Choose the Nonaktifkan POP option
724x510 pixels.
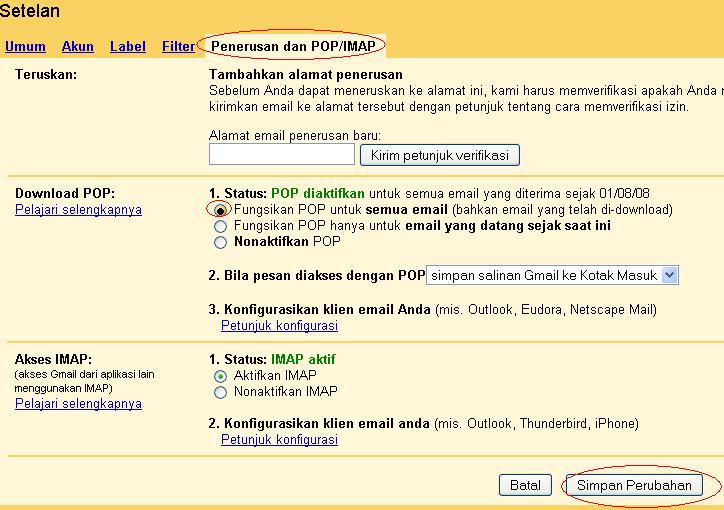(220, 242)
